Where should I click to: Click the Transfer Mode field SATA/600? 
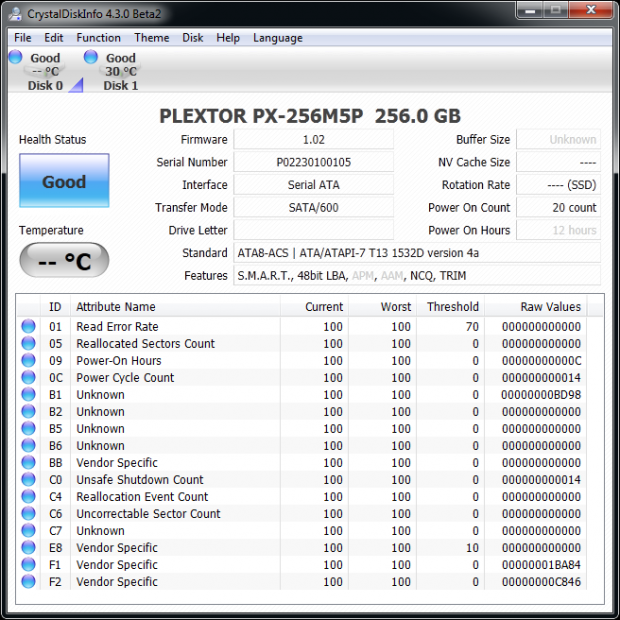tap(314, 207)
